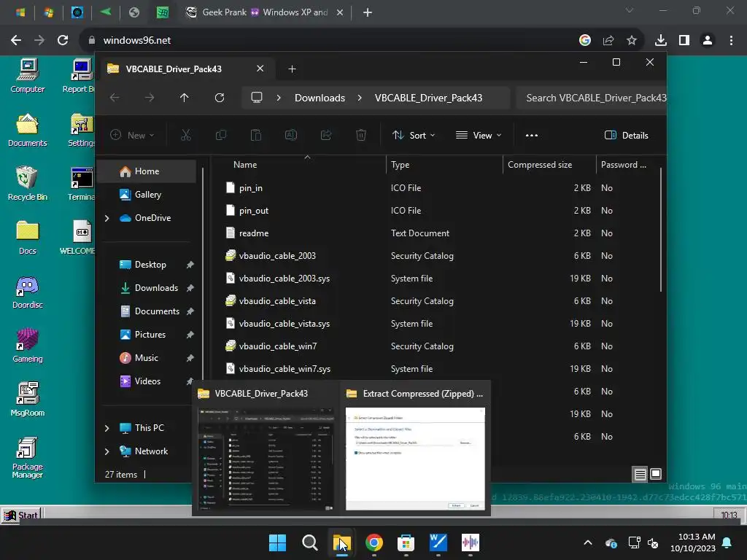Click the Share icon in Explorer toolbar
Viewport: 747px width, 560px height.
(326, 135)
